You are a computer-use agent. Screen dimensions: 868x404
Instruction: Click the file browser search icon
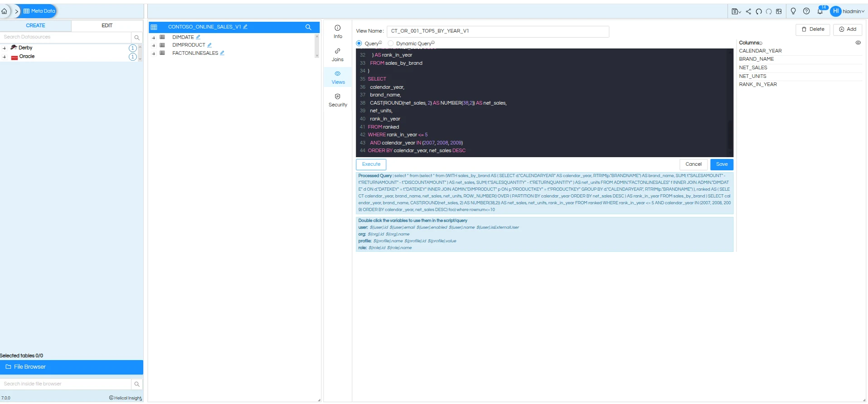pyautogui.click(x=137, y=385)
